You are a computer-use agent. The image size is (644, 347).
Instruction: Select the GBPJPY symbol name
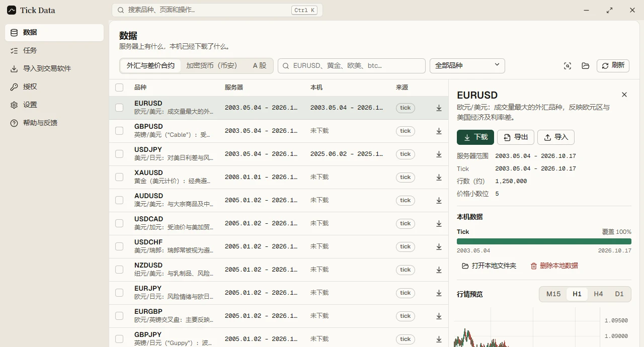(x=148, y=334)
